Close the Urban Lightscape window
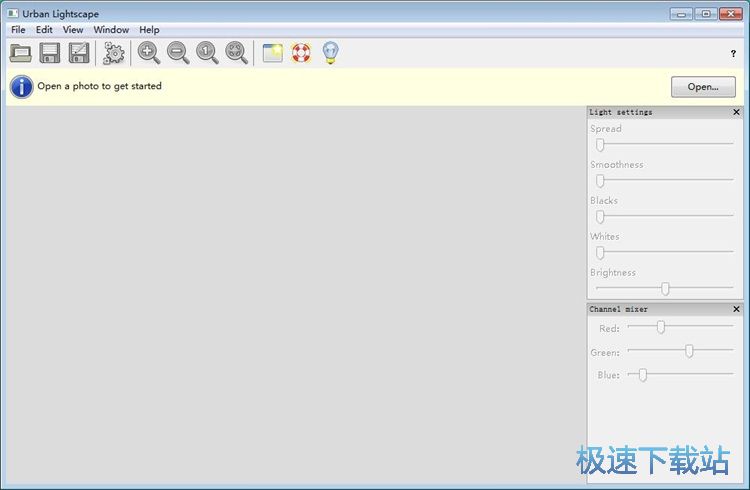 pos(730,14)
